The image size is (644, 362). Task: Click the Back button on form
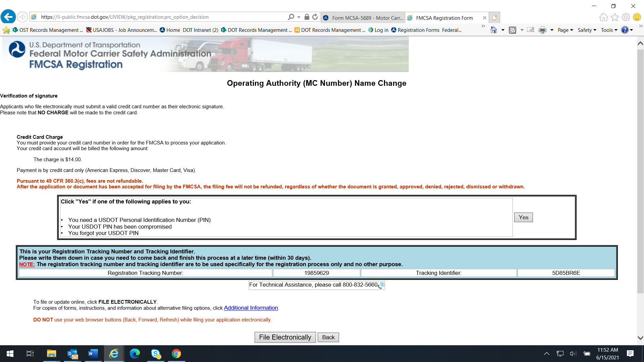tap(328, 337)
